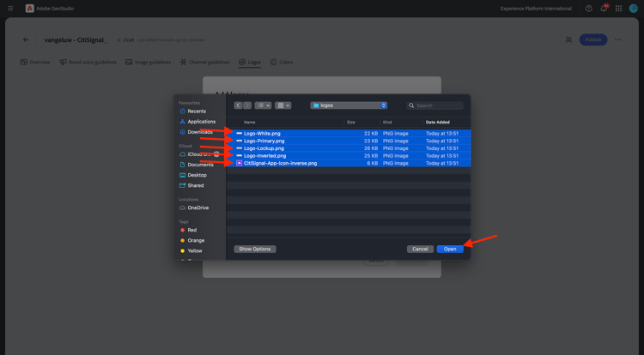Image resolution: width=644 pixels, height=355 pixels.
Task: Open Downloads in the sidebar
Action: [196, 132]
